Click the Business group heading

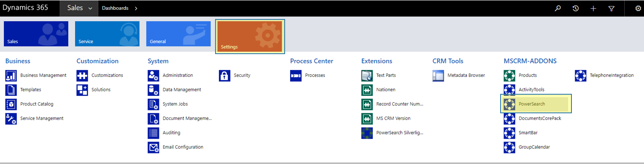(18, 61)
